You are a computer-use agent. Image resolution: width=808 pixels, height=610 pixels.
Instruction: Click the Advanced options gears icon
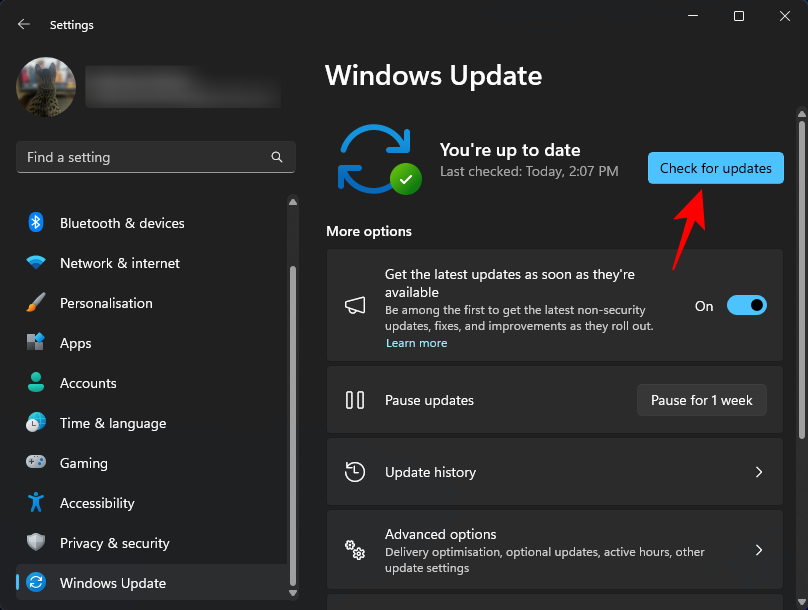[355, 550]
